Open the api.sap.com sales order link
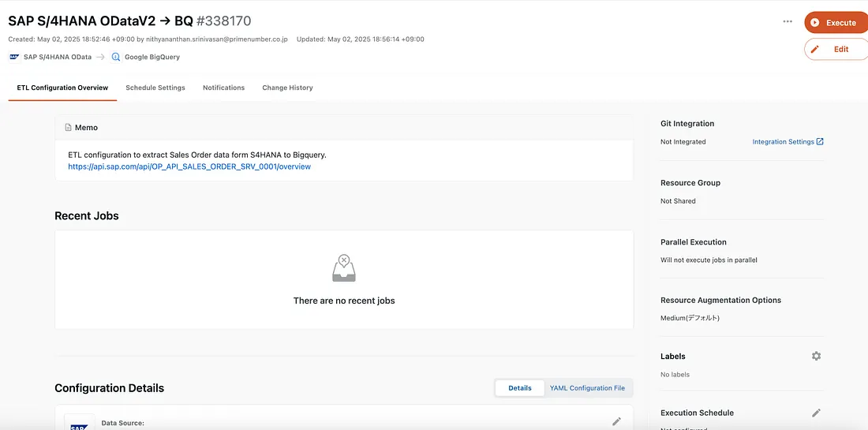The image size is (868, 430). pos(189,166)
